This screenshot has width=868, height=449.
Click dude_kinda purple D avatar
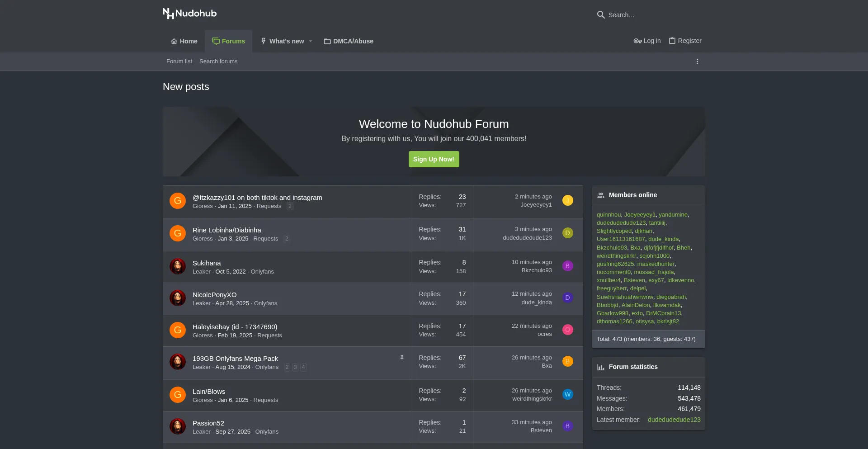[568, 298]
